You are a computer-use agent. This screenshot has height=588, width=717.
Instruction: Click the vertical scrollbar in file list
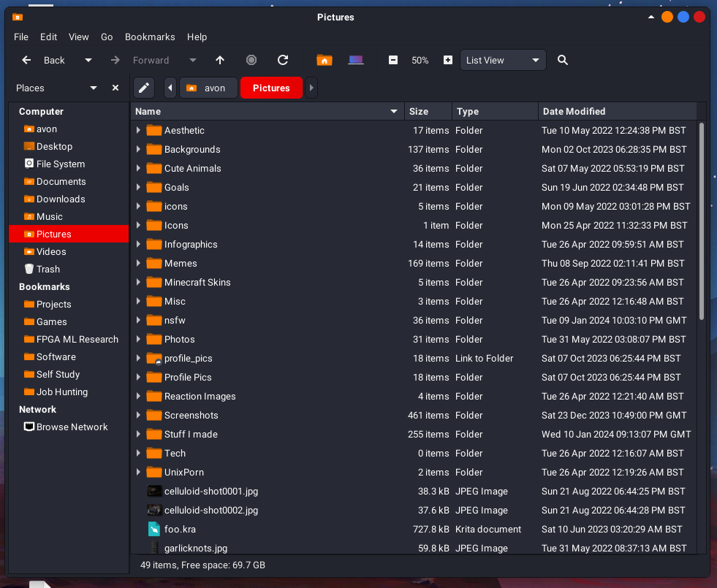(702, 219)
